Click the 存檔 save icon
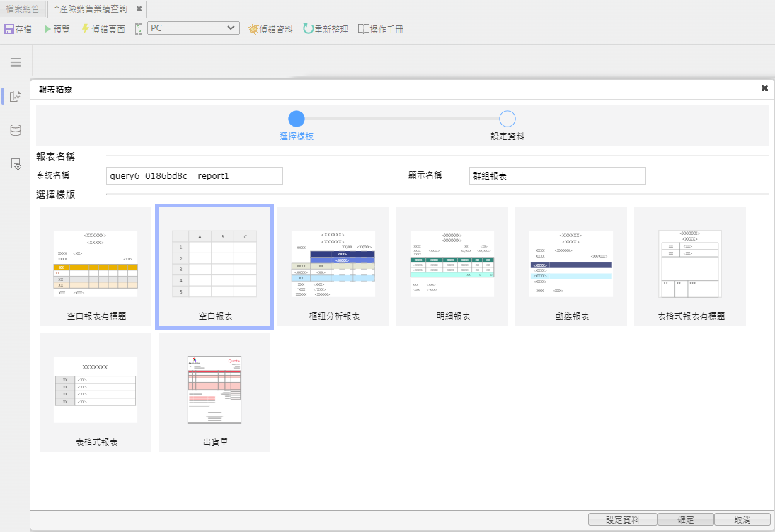Viewport: 775px width, 532px height. pos(9,29)
